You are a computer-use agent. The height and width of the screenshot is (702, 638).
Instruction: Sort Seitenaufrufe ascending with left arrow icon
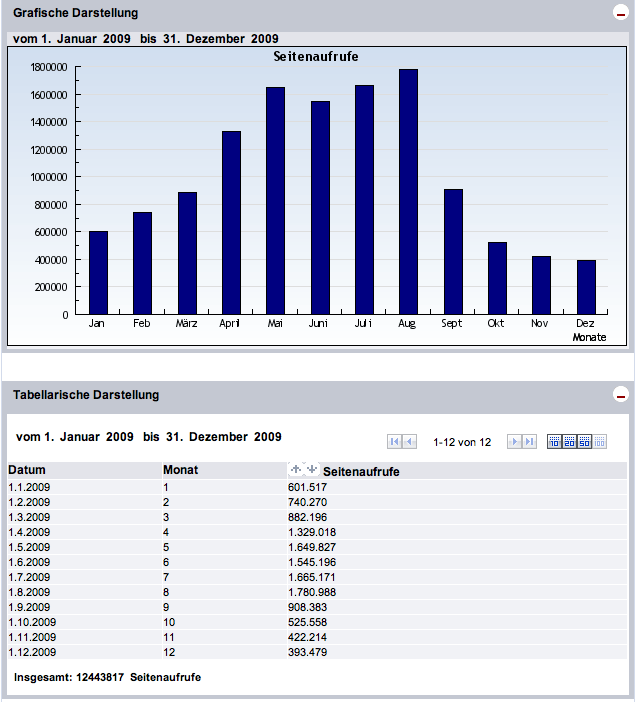point(295,469)
